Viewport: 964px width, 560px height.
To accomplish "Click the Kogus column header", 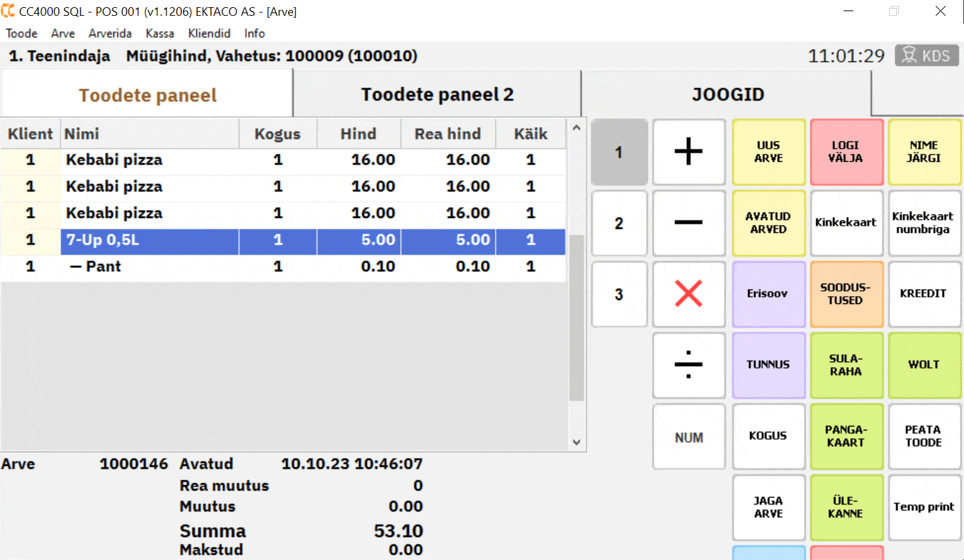I will 277,134.
